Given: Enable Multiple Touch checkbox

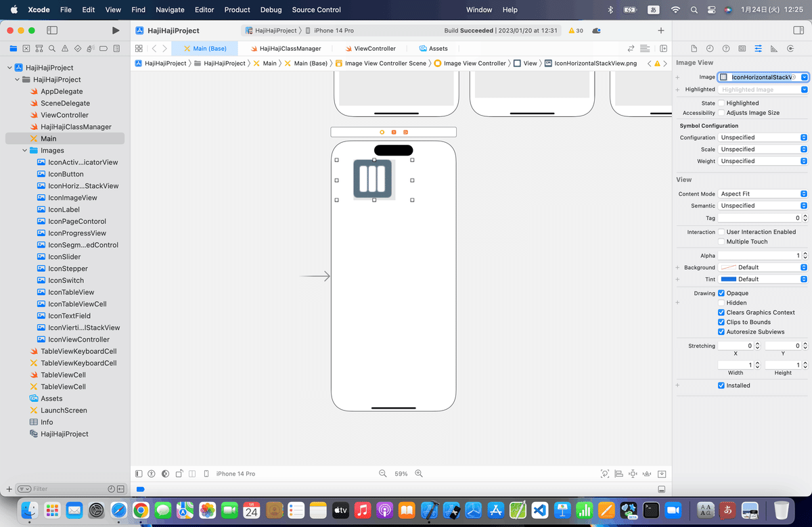Looking at the screenshot, I should 721,242.
